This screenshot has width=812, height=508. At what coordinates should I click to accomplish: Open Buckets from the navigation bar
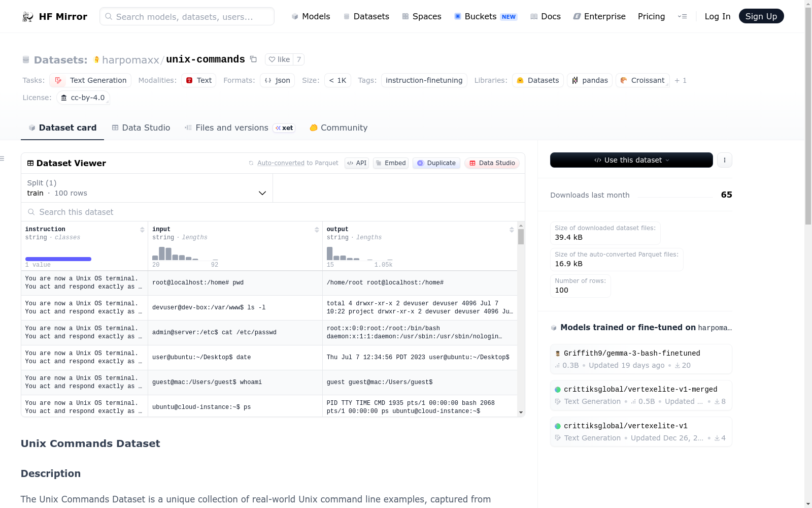click(x=486, y=16)
